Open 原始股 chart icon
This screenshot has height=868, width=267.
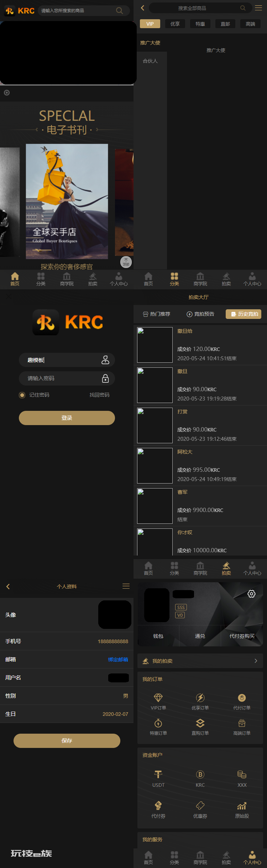coord(242,805)
